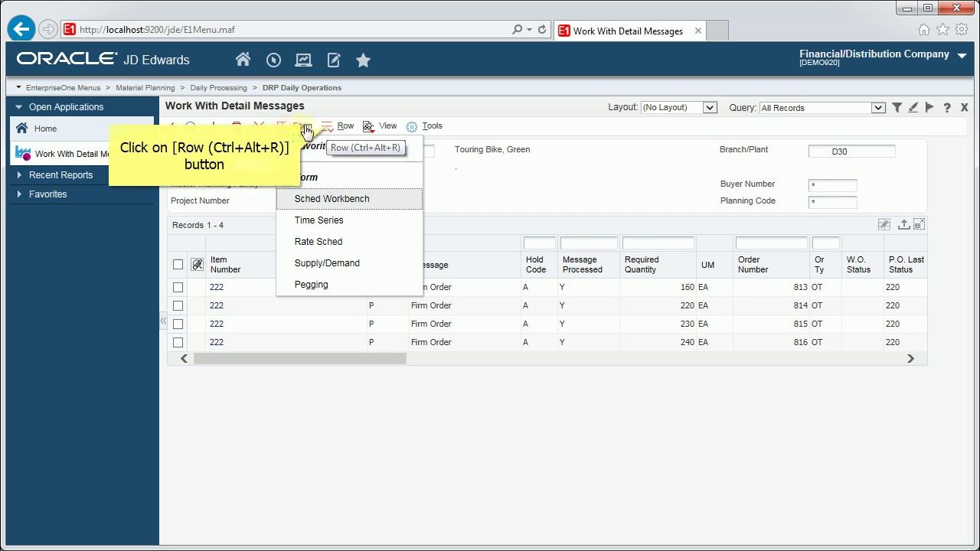This screenshot has height=551, width=980.
Task: Click the grid horizontal scrollbar thumb
Action: click(x=299, y=359)
